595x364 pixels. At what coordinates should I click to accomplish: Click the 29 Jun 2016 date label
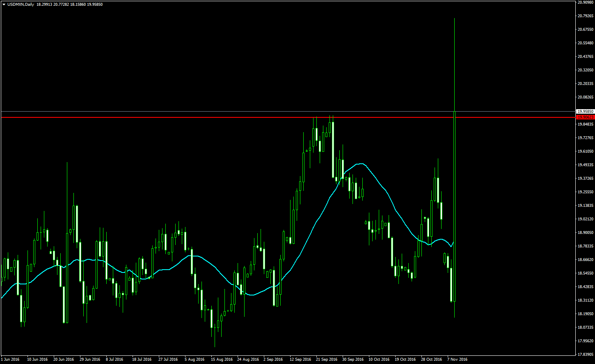pyautogui.click(x=90, y=359)
